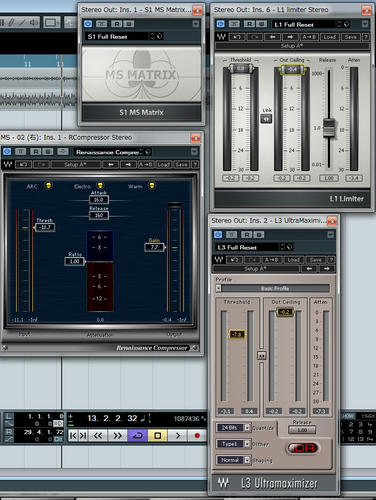Click the fast forward transport button
376x500 pixels.
pos(117,435)
